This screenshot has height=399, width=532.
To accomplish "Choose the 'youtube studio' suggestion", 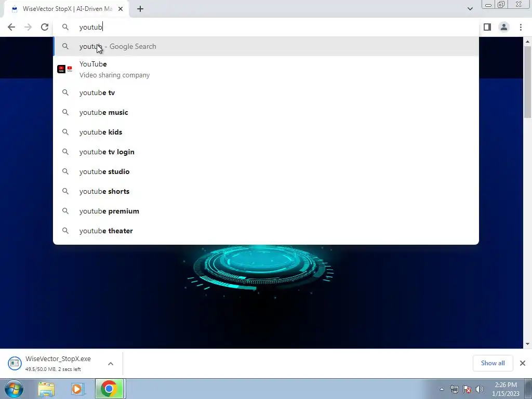I will [266, 171].
